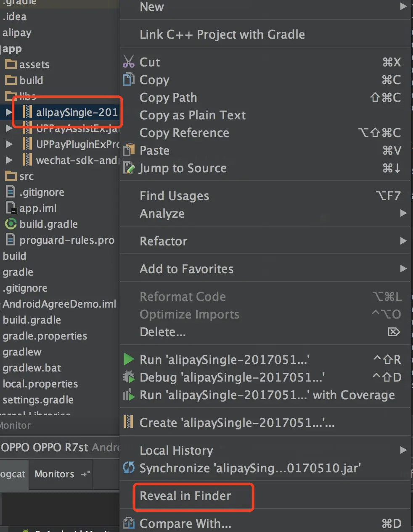Image resolution: width=413 pixels, height=532 pixels.
Task: Click the Synchronize refresh icon
Action: 129,468
